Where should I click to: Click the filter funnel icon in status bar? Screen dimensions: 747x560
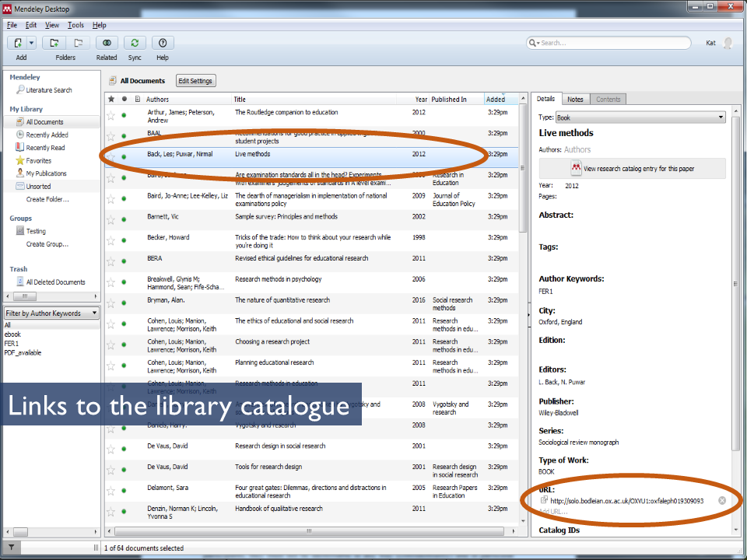coord(11,548)
